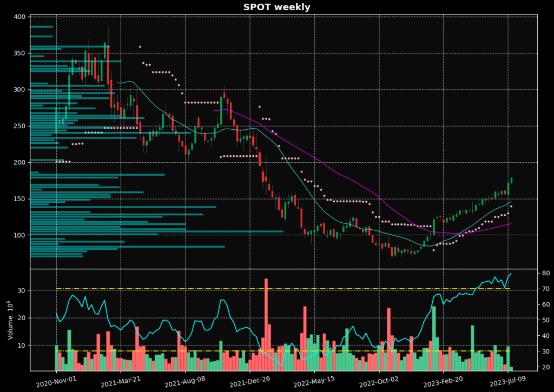The height and width of the screenshot is (392, 554).
Task: Click the longest volume-profile bar near 105
Action: 157,231
